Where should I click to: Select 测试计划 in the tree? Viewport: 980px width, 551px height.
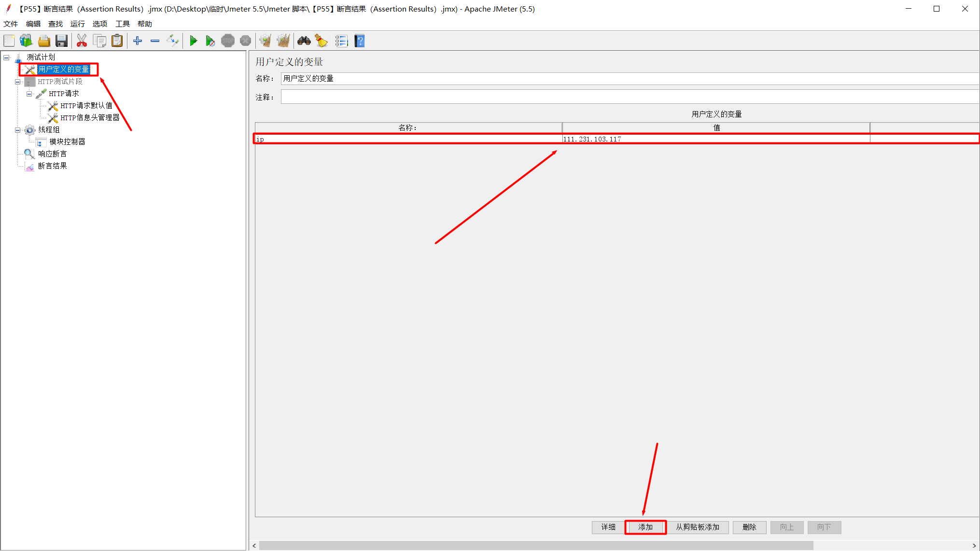(x=41, y=57)
